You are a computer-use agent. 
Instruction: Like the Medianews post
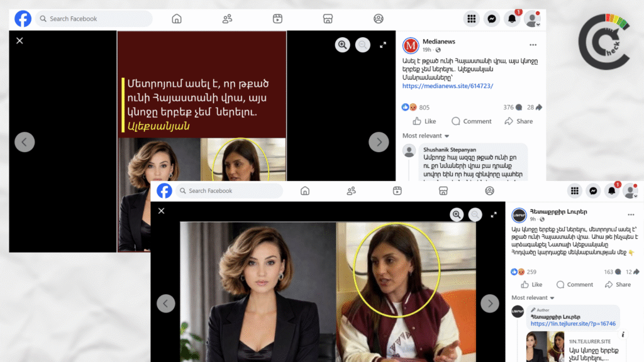[x=425, y=121]
